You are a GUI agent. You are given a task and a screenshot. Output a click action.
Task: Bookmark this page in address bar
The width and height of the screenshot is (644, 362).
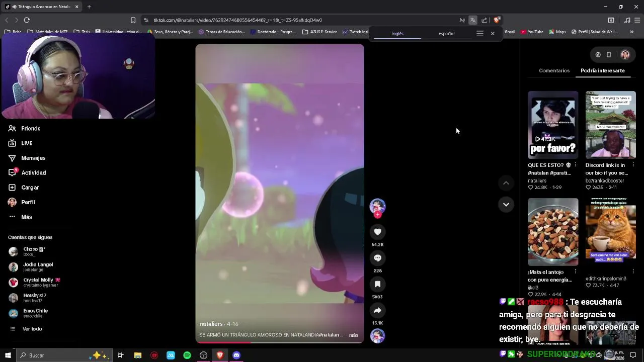click(x=133, y=20)
